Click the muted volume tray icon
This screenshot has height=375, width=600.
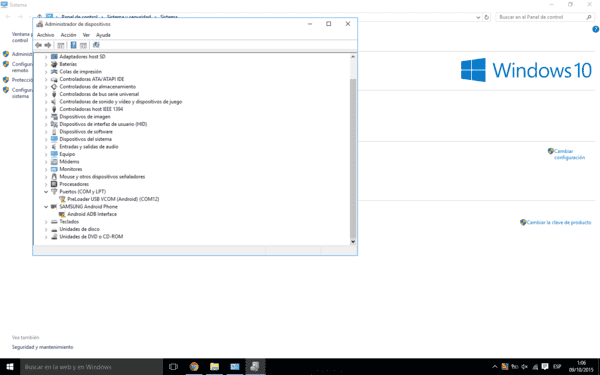tap(525, 367)
